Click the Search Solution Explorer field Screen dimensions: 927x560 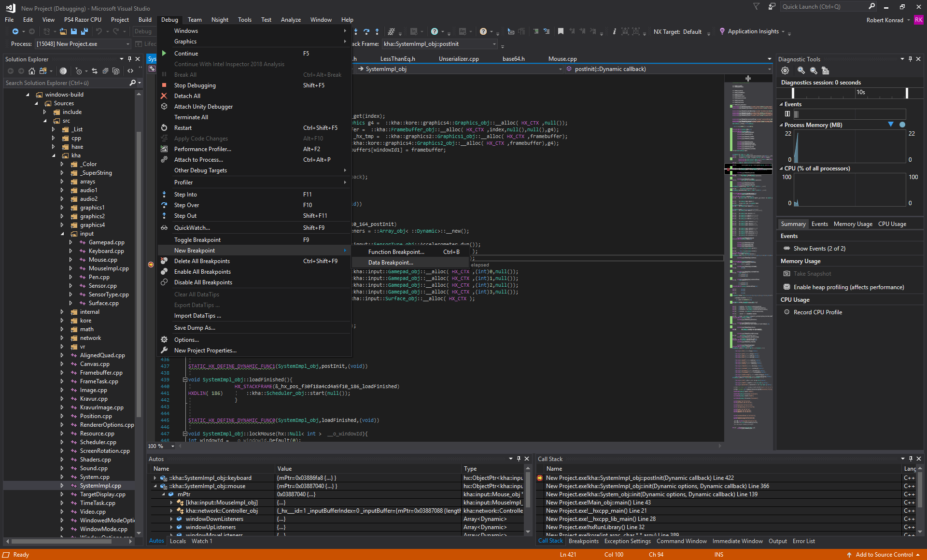67,83
